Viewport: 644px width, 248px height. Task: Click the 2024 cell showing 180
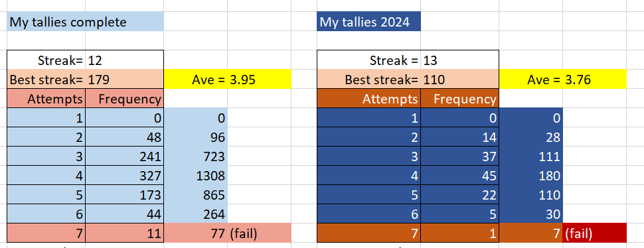pos(530,176)
